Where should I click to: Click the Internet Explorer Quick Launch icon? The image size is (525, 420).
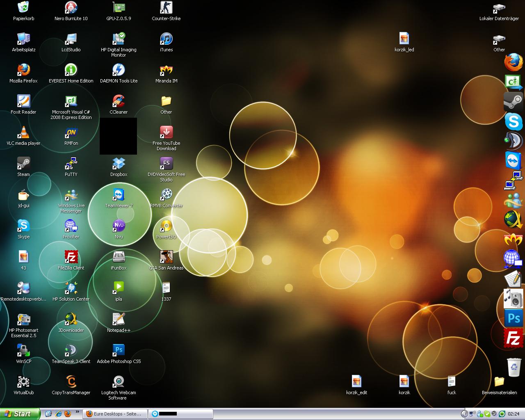tap(58, 414)
